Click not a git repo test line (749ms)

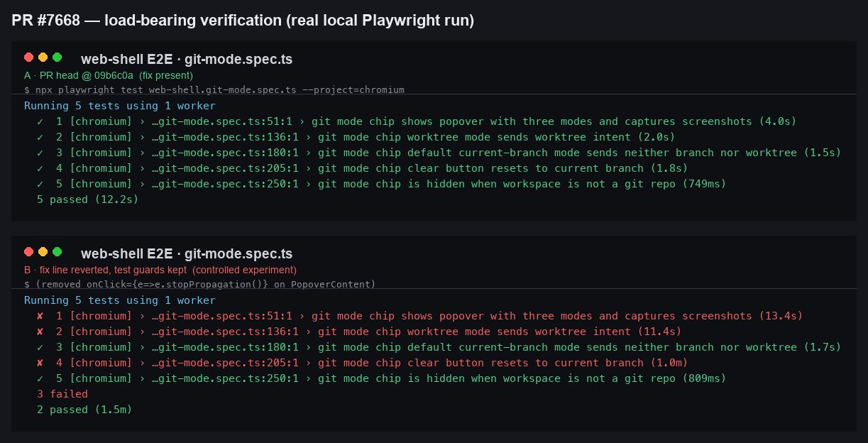coord(381,184)
